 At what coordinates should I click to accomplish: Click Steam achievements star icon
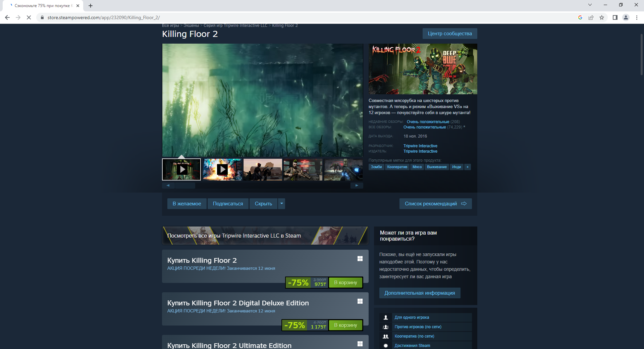point(386,346)
